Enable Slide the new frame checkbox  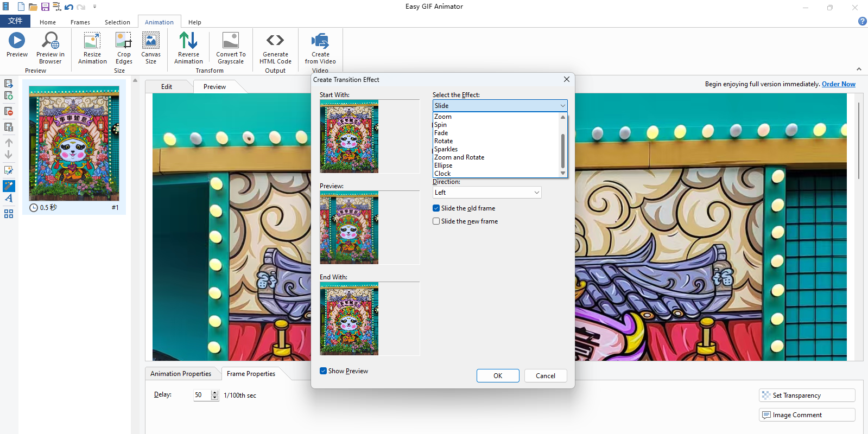tap(436, 221)
